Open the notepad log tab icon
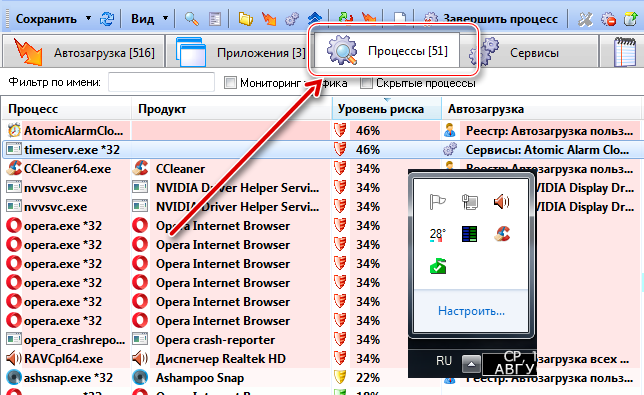This screenshot has height=395, width=644. pos(625,52)
